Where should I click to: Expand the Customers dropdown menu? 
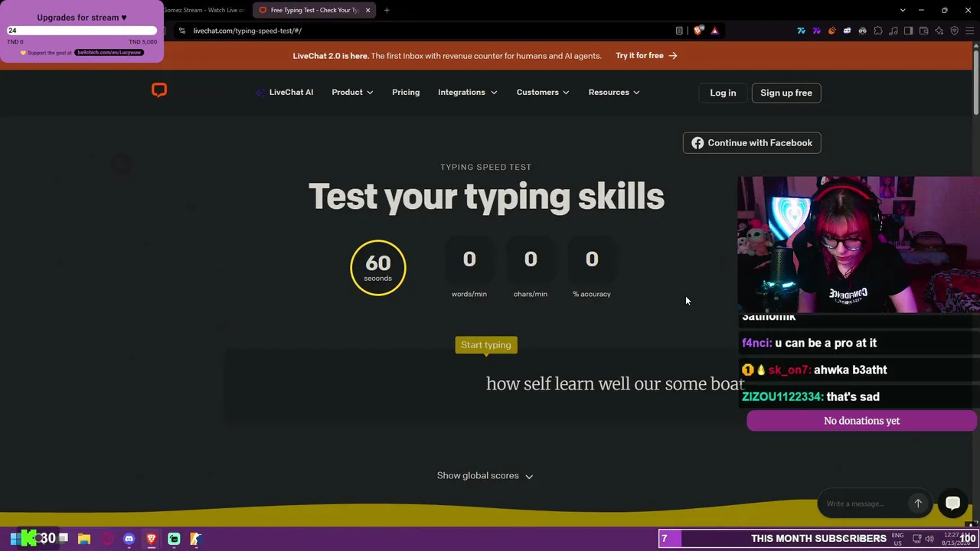coord(543,93)
